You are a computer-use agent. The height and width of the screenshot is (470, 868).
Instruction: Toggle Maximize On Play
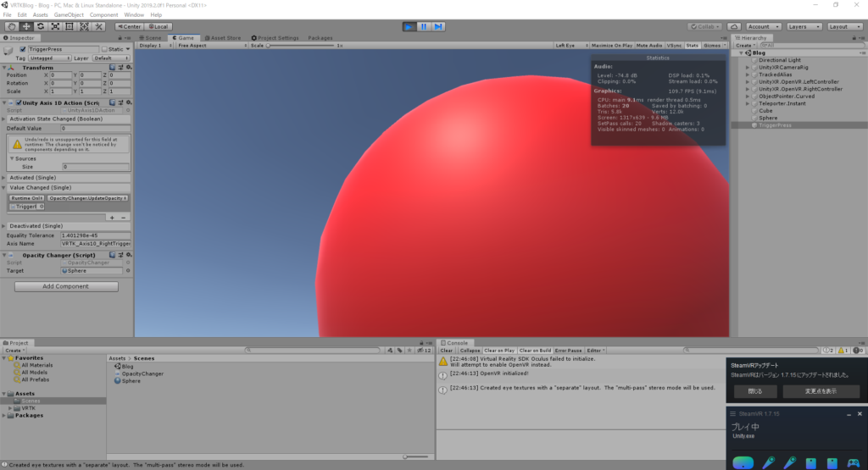pyautogui.click(x=612, y=46)
